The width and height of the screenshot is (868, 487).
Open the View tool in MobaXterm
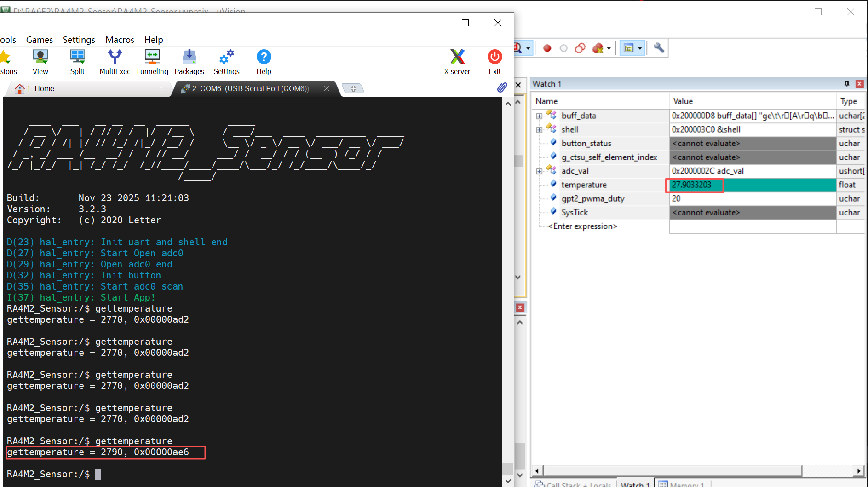coord(40,62)
